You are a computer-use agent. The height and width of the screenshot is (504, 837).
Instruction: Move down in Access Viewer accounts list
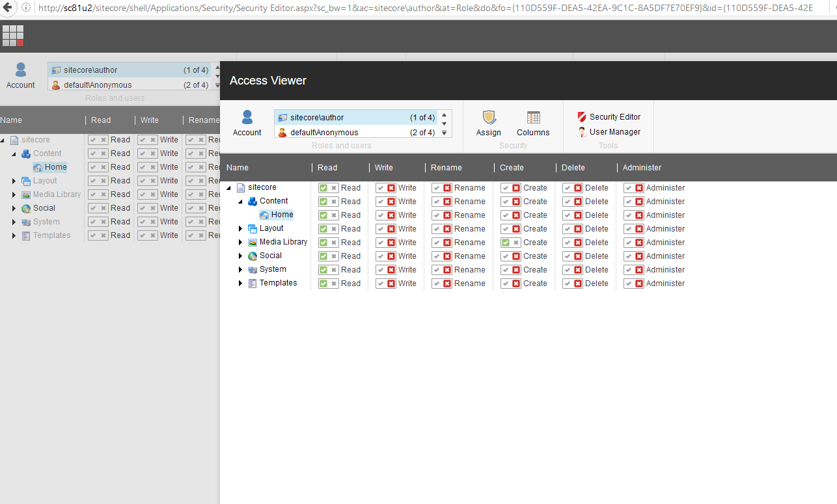pyautogui.click(x=445, y=124)
